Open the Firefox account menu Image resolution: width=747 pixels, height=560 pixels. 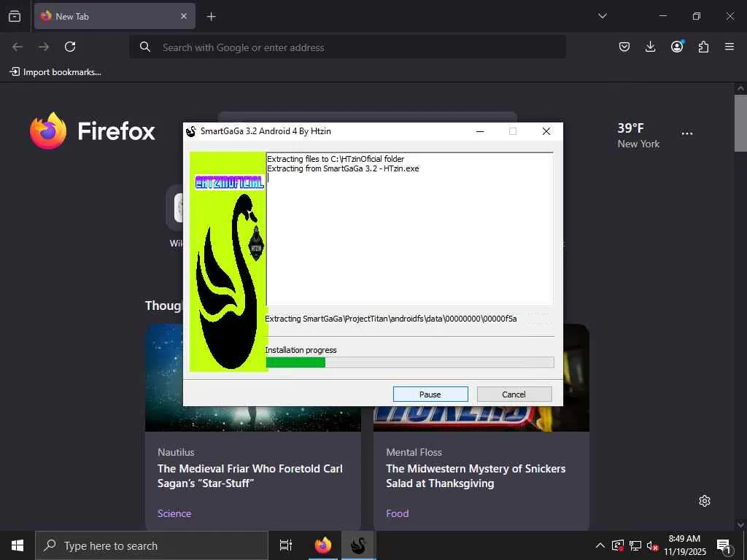677,46
